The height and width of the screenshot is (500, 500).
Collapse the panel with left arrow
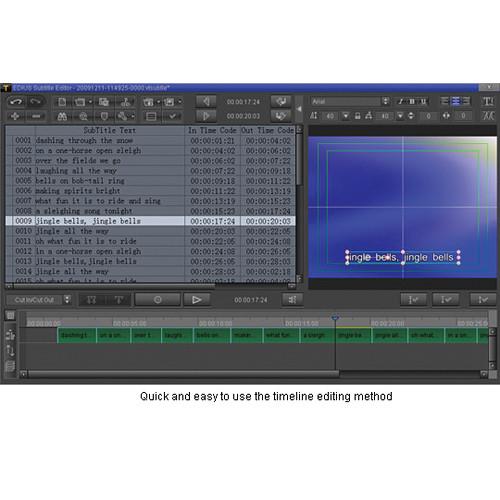299,109
